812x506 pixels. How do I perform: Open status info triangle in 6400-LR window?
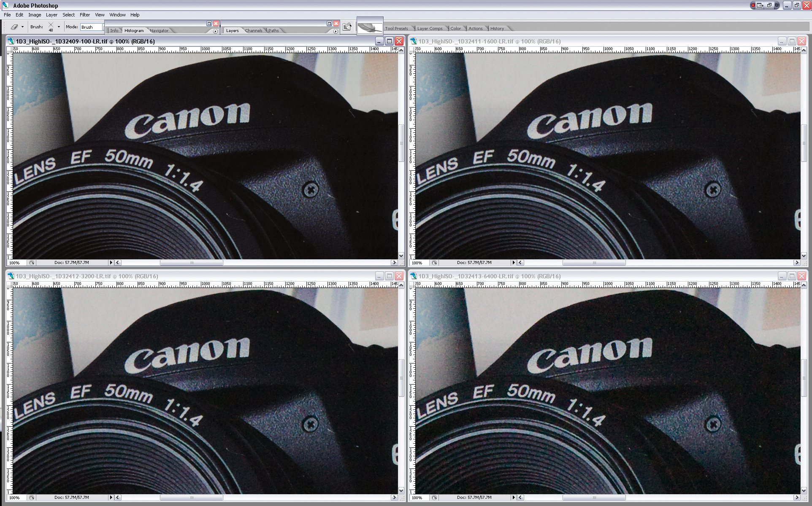(x=514, y=498)
